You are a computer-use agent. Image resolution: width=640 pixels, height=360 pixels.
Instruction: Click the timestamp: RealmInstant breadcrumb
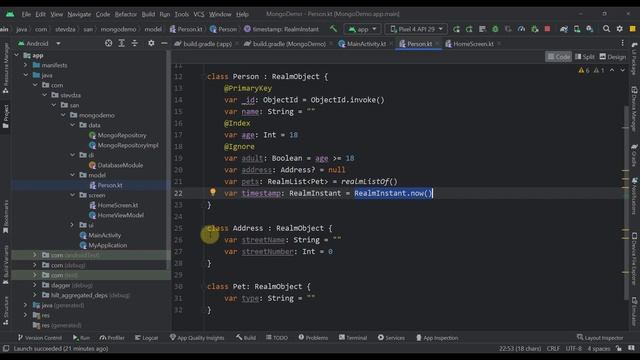click(281, 29)
